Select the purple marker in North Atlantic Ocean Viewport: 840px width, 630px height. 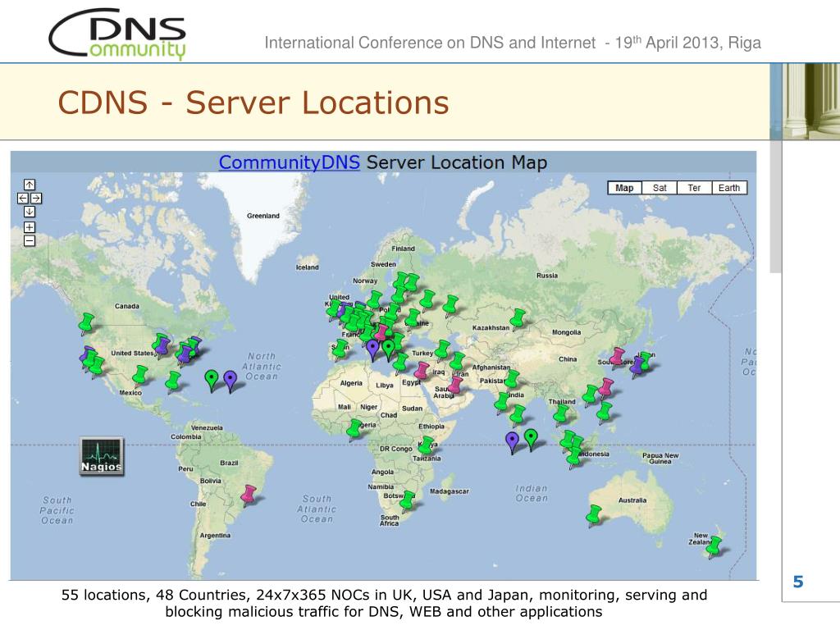point(231,381)
